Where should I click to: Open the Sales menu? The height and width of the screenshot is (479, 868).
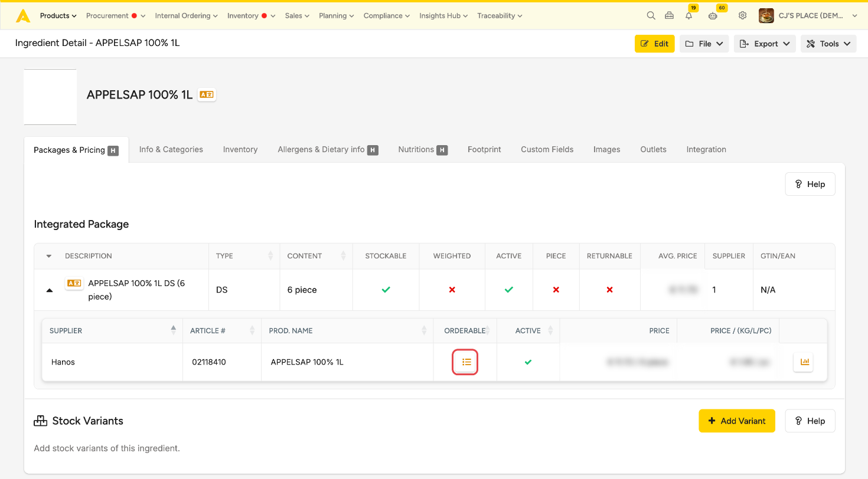[x=297, y=16]
